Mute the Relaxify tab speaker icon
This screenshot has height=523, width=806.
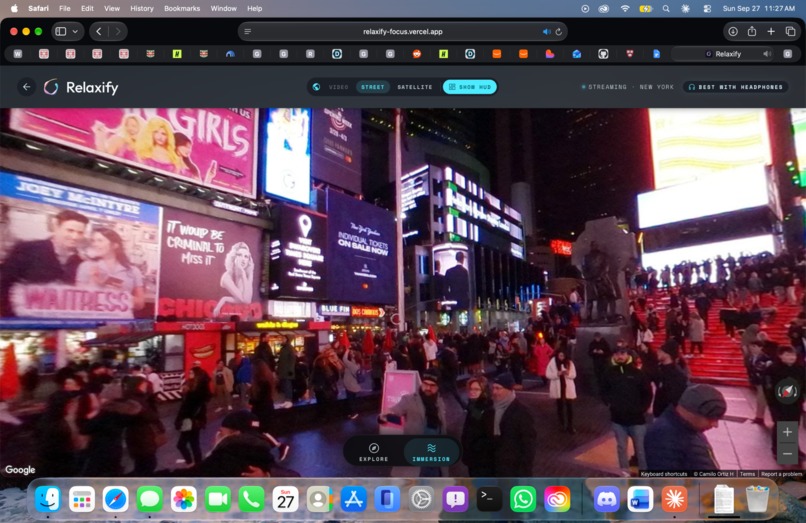(x=767, y=53)
